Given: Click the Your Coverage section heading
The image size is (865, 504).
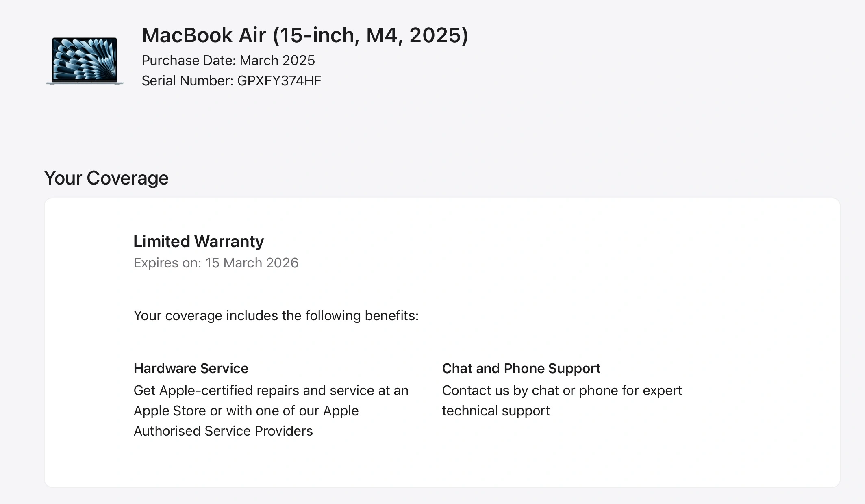Looking at the screenshot, I should coord(106,178).
